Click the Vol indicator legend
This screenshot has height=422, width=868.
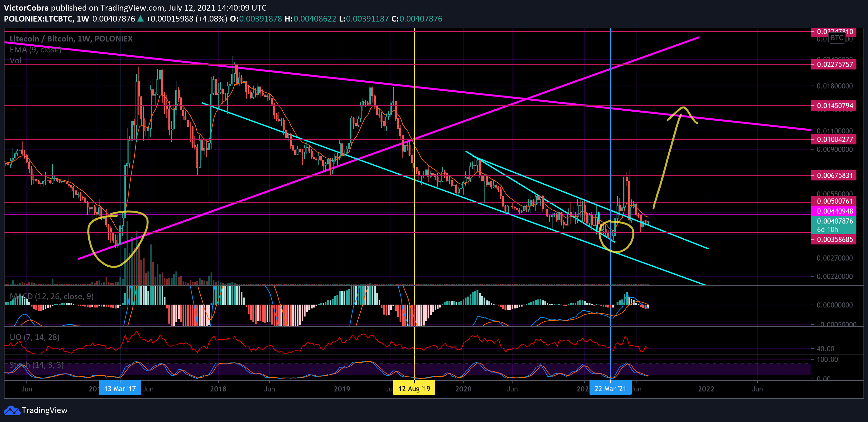15,60
